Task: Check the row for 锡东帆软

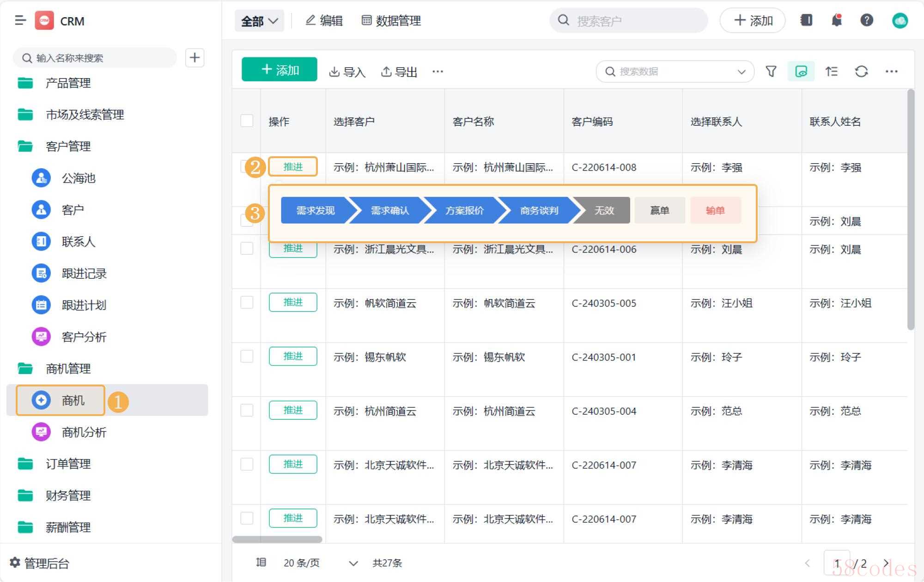Action: point(247,356)
